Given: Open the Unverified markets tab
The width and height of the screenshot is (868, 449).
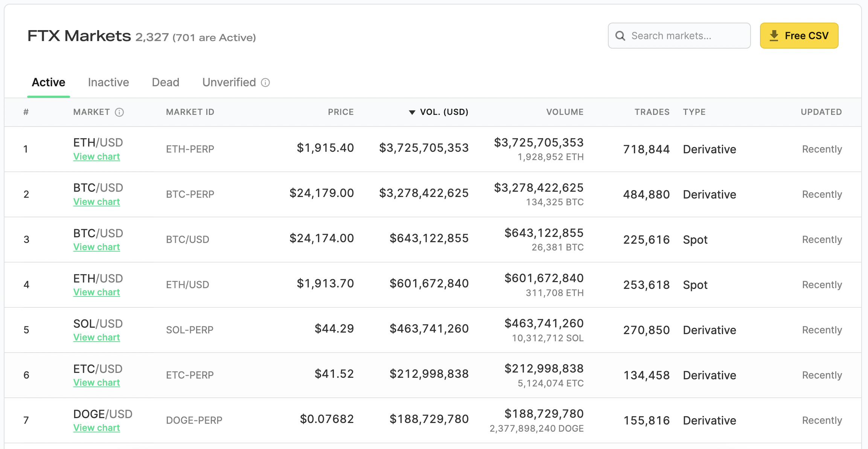Looking at the screenshot, I should coord(229,82).
